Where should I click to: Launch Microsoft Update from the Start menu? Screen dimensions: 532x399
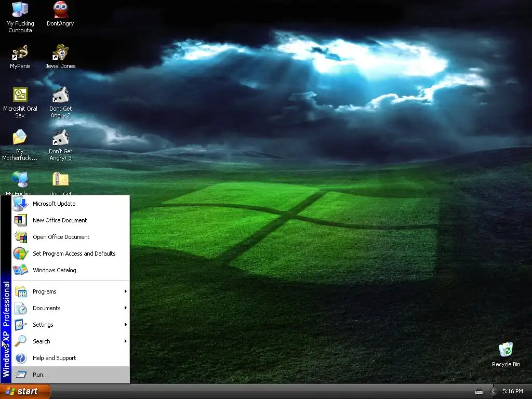pos(71,204)
